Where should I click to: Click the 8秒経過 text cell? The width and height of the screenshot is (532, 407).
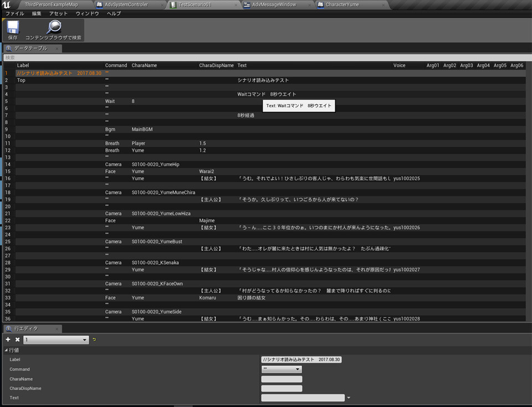(245, 115)
